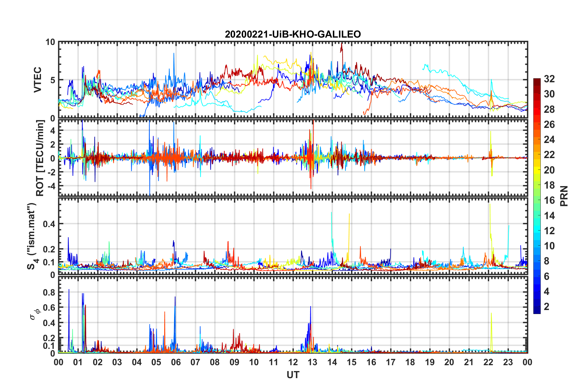Click the PRN colorbar tick label "14"
This screenshot has height=392, width=586.
pos(549,216)
